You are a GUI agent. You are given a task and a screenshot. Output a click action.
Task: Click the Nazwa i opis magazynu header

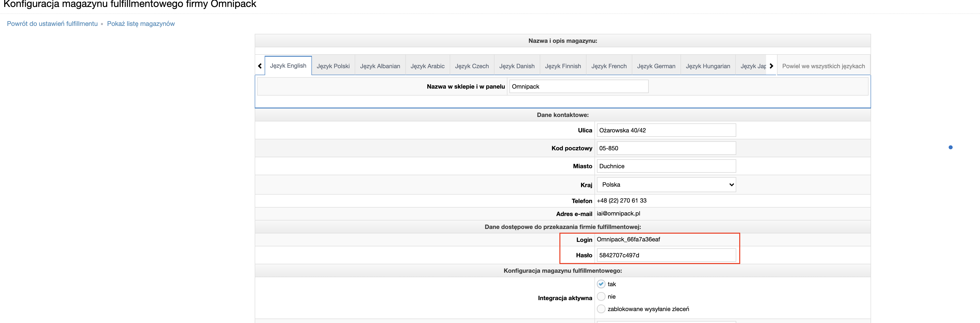coord(563,41)
